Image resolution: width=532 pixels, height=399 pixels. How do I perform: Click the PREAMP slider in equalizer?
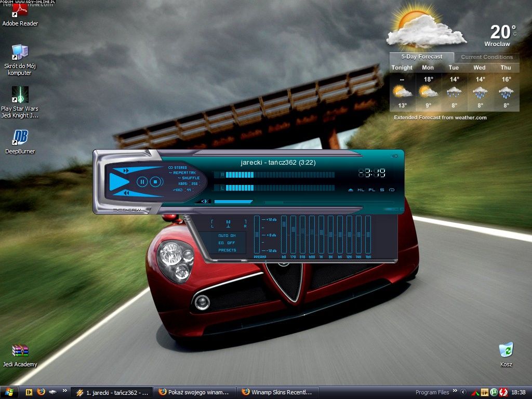click(x=257, y=235)
